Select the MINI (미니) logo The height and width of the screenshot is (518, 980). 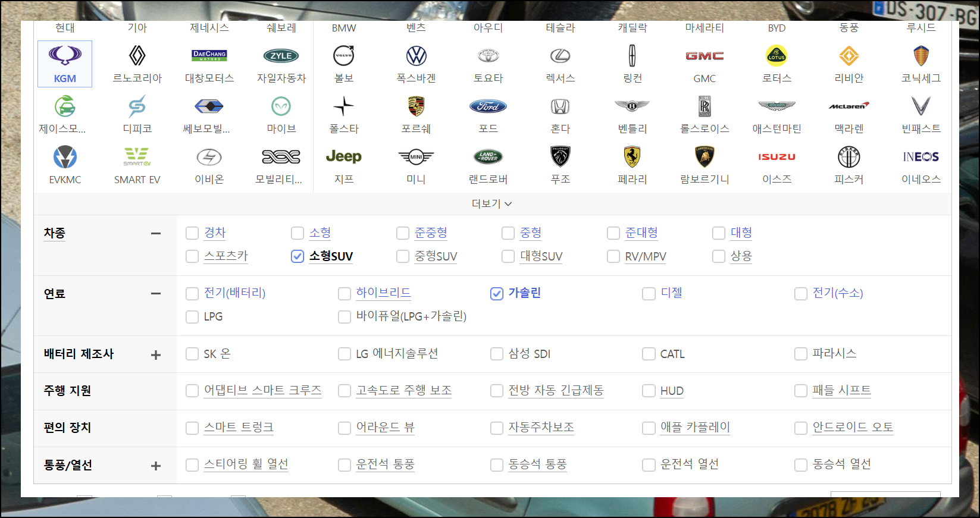[x=417, y=157]
